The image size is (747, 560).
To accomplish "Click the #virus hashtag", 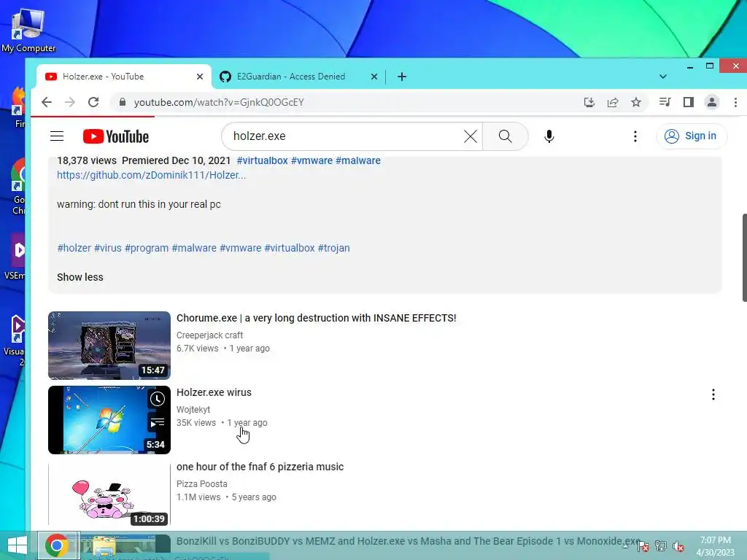I will coord(108,248).
